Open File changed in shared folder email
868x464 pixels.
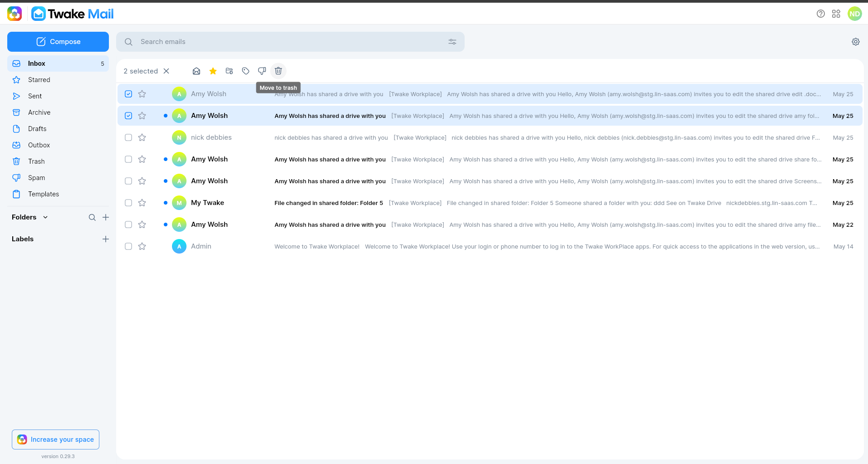coord(490,203)
